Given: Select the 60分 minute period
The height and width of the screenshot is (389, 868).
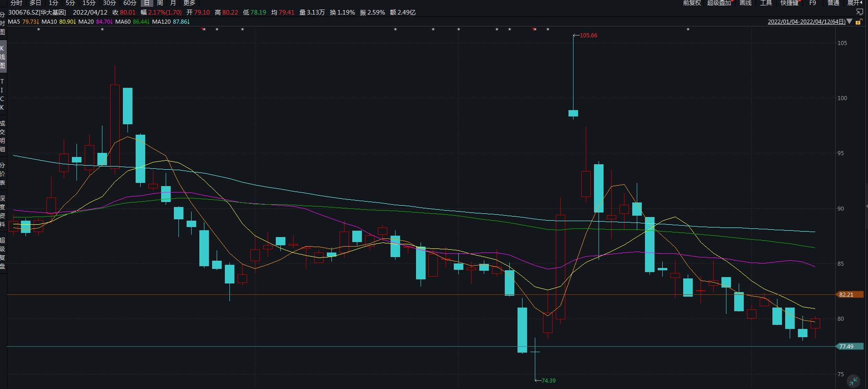Looking at the screenshot, I should tap(130, 3).
